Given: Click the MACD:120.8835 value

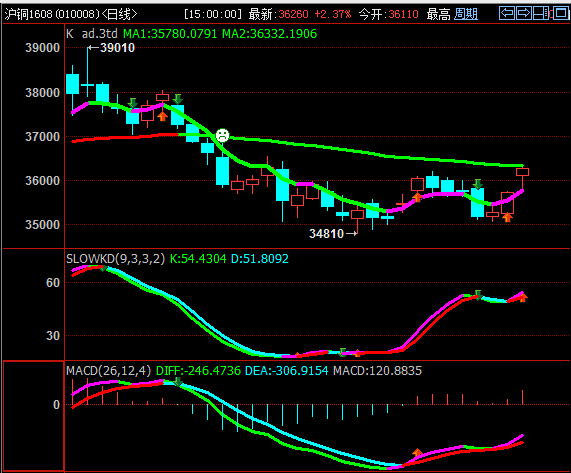Looking at the screenshot, I should 378,371.
